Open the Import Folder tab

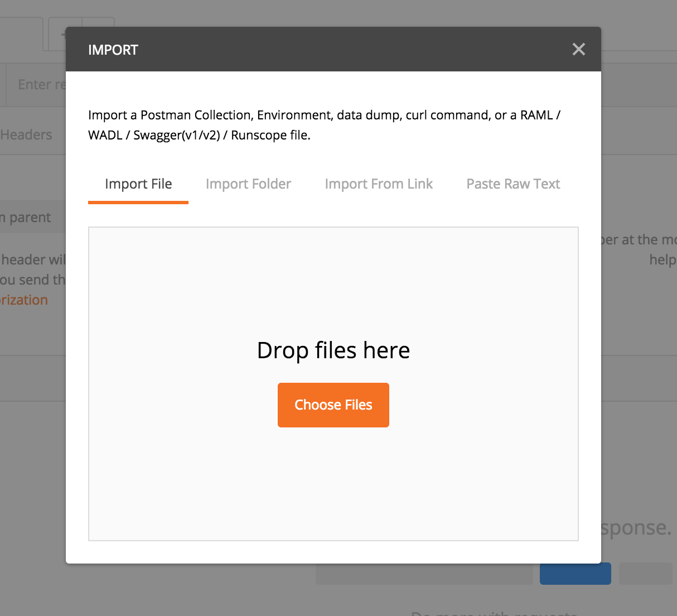pos(248,184)
